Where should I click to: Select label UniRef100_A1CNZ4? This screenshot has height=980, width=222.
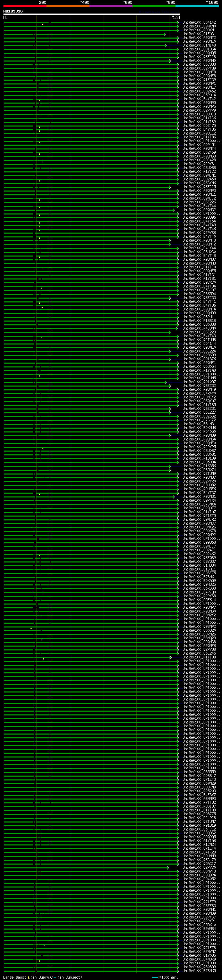pyautogui.click(x=199, y=844)
